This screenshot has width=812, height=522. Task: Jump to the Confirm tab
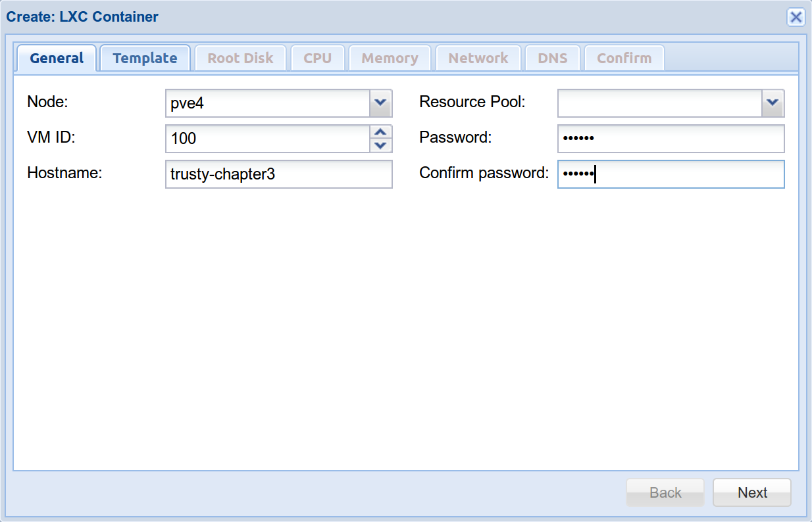coord(624,58)
